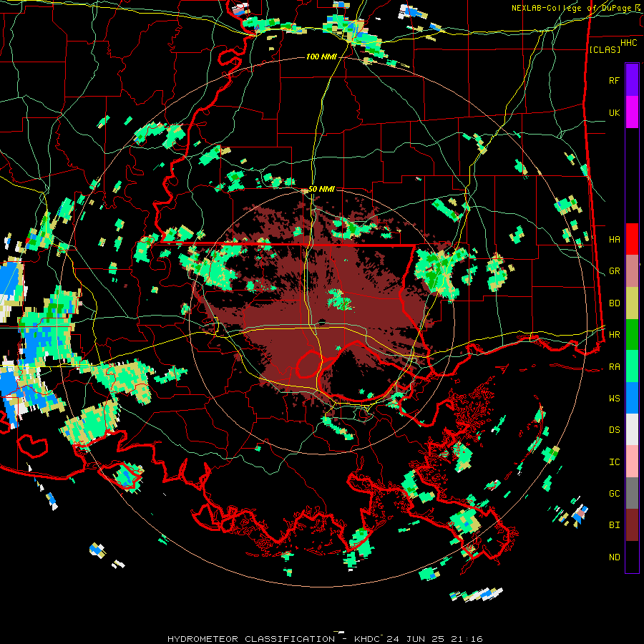Click the ND legend label
Viewport: 644px width, 644px height.
[x=614, y=557]
